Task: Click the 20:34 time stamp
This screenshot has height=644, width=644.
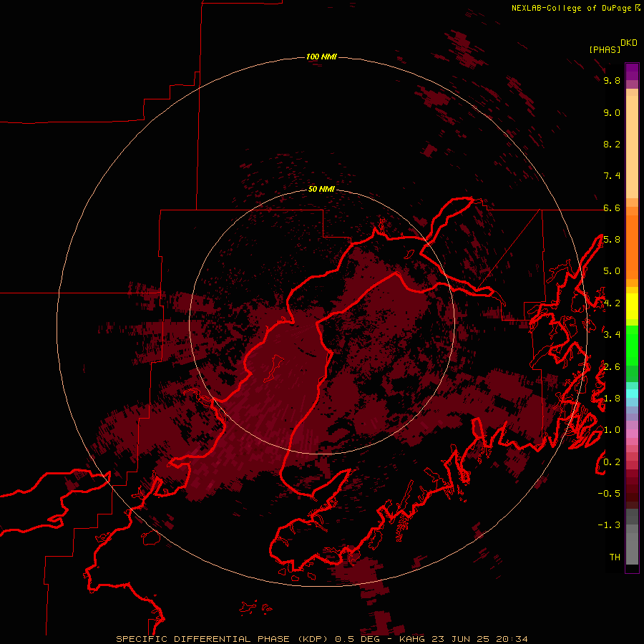Action: click(x=512, y=639)
